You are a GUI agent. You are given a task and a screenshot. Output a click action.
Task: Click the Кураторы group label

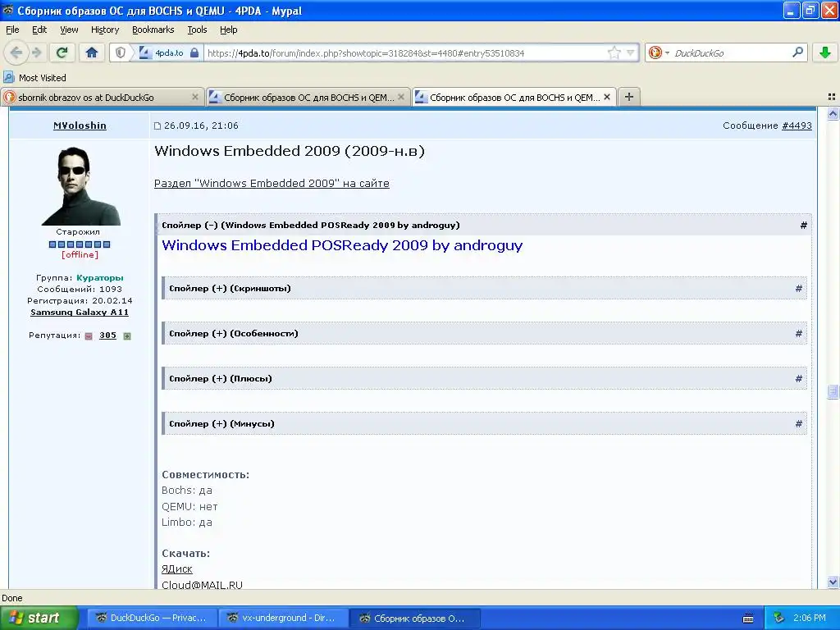coord(99,277)
